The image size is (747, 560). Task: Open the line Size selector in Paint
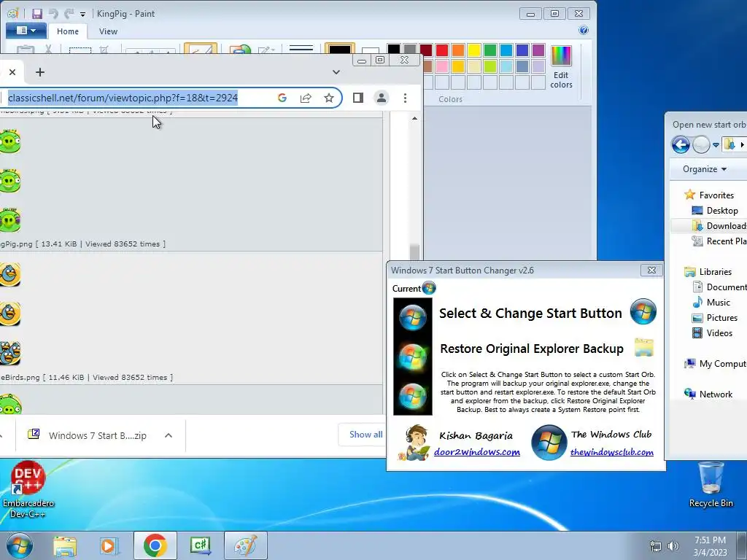pyautogui.click(x=301, y=49)
